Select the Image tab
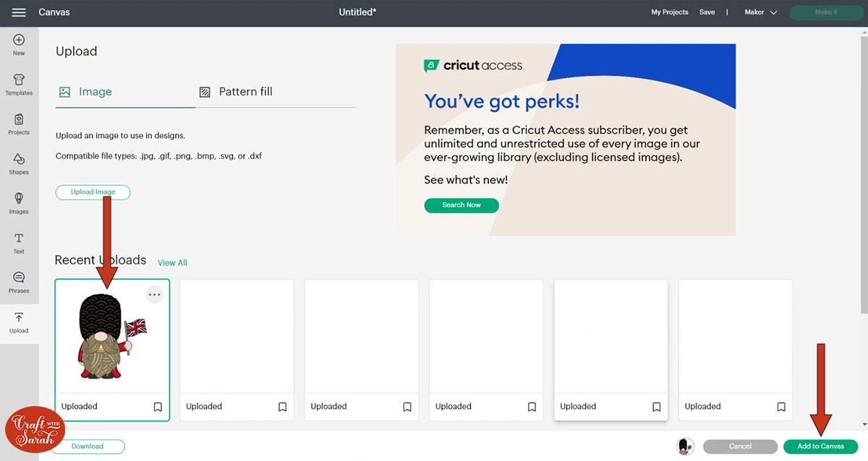 85,92
